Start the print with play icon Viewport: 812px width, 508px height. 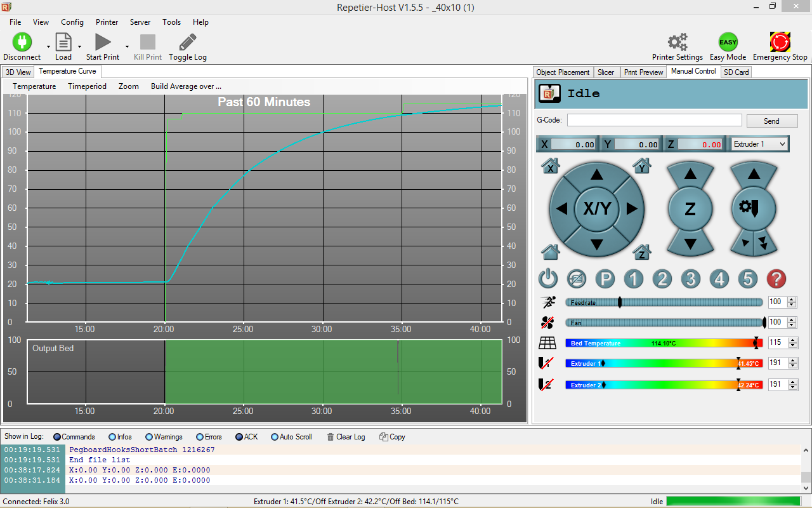pos(103,42)
